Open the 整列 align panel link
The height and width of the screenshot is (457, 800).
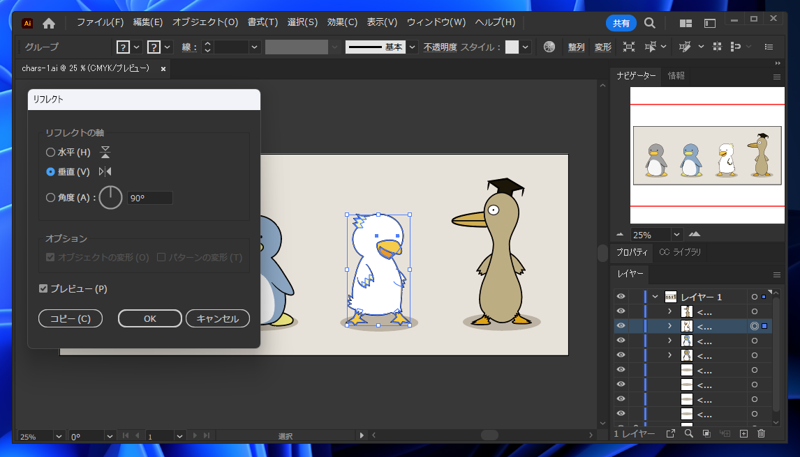tap(576, 47)
